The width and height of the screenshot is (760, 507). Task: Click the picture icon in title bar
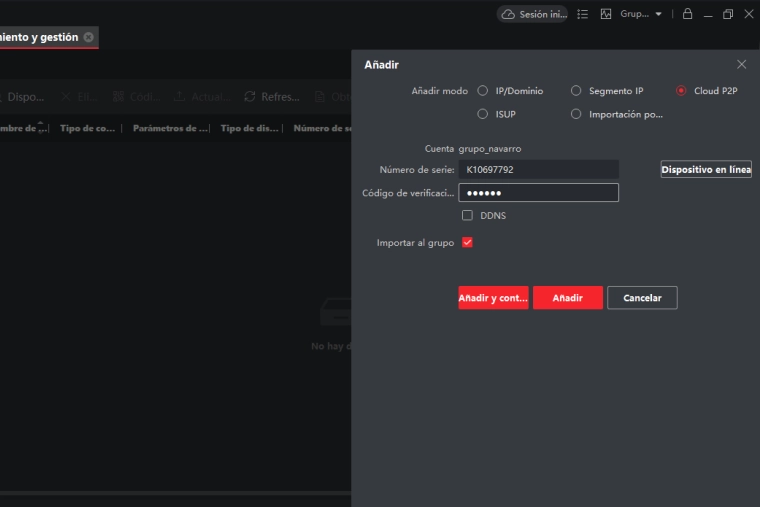pos(606,14)
